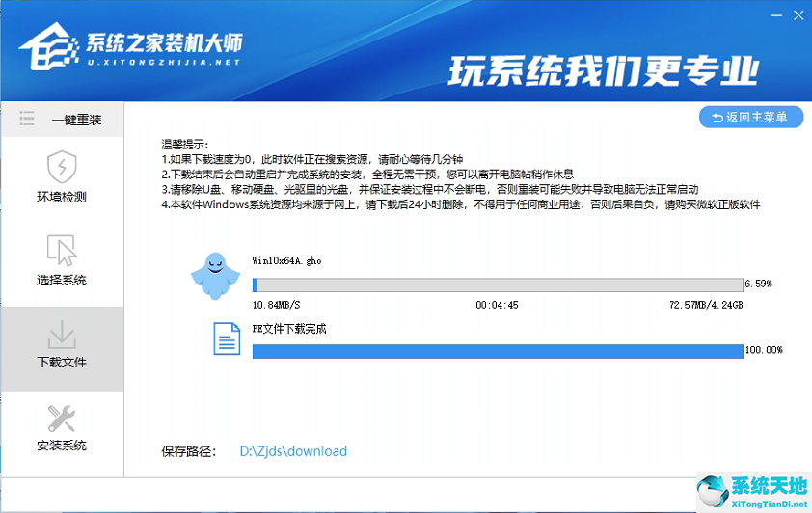Click 返回主菜单 button
The width and height of the screenshot is (812, 513).
[751, 118]
